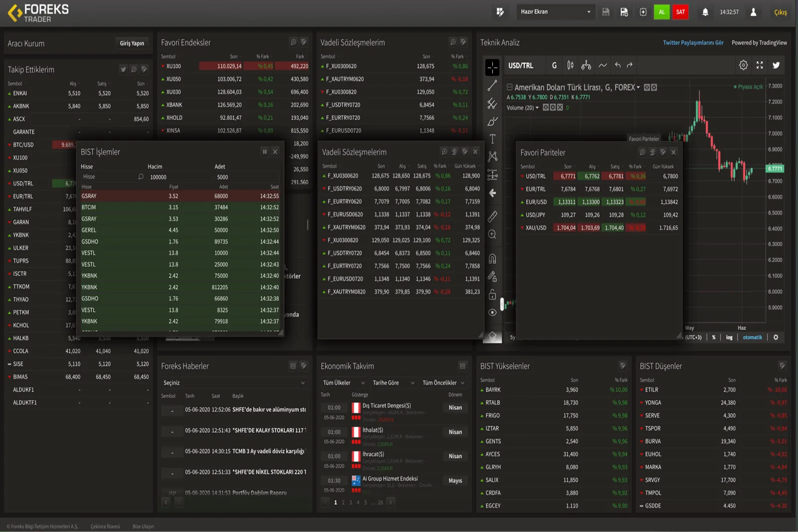The height and width of the screenshot is (532, 798).
Task: Select the trend line drawing tool
Action: point(492,86)
